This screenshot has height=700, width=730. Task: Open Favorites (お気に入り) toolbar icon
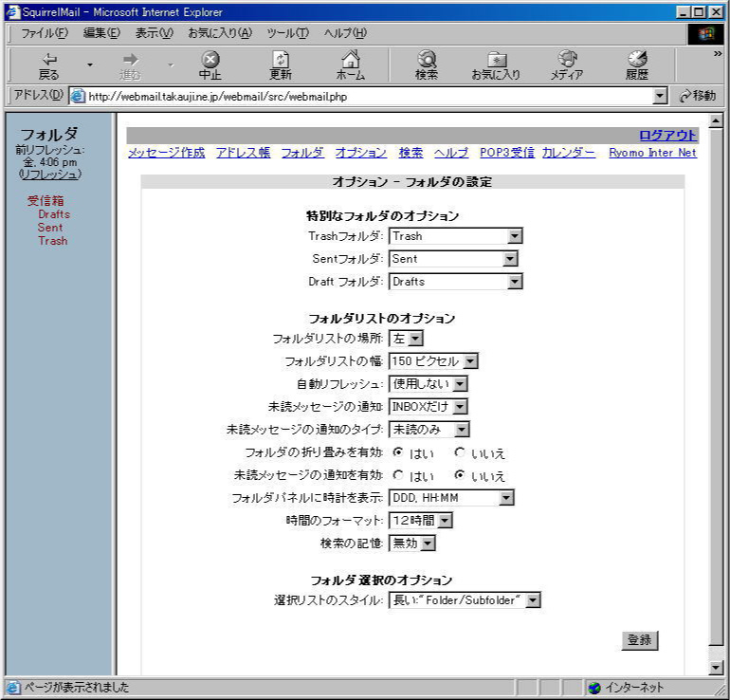pyautogui.click(x=496, y=65)
